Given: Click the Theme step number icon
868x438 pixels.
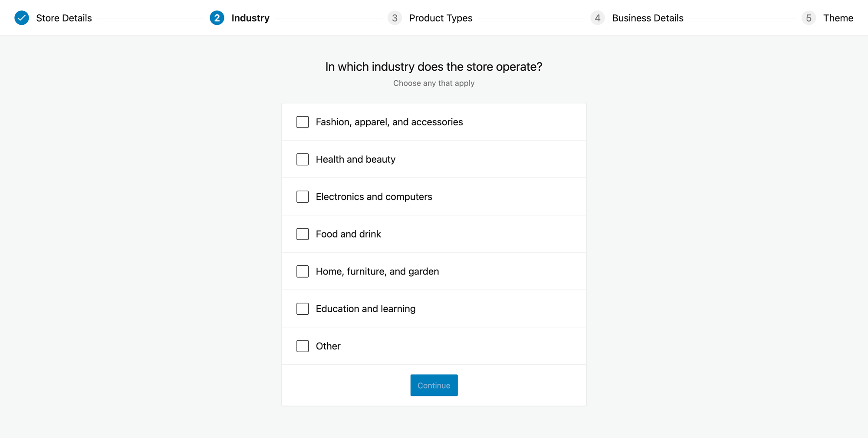Looking at the screenshot, I should click(809, 18).
